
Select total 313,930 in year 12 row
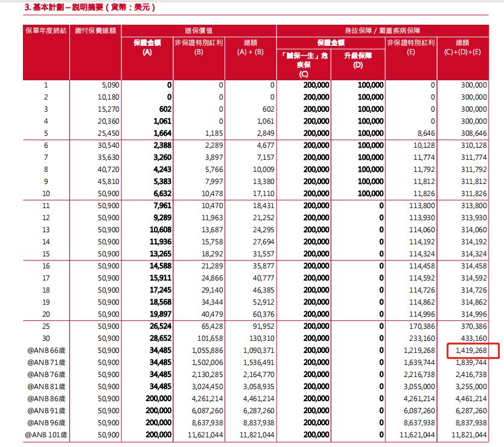point(474,218)
